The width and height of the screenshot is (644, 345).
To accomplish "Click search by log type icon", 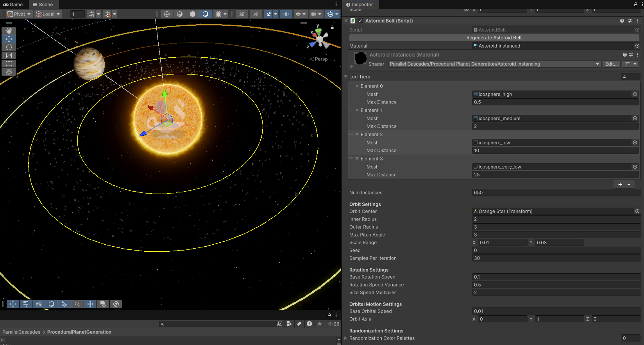I will click(309, 324).
